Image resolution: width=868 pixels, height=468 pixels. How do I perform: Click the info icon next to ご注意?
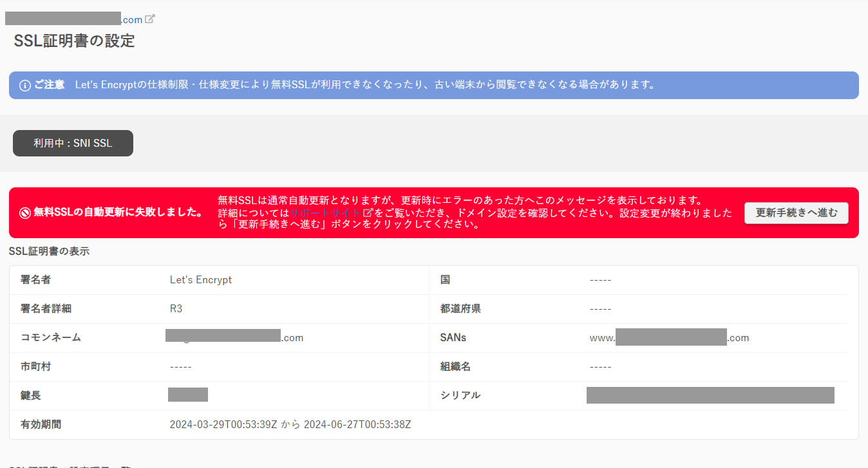[x=25, y=85]
